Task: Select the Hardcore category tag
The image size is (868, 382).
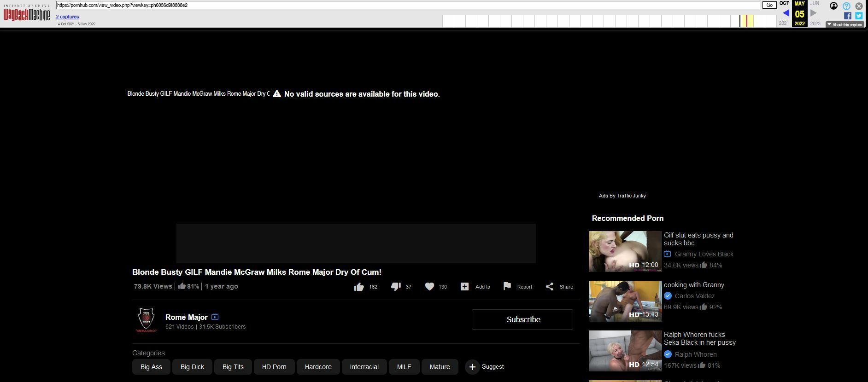Action: 318,367
